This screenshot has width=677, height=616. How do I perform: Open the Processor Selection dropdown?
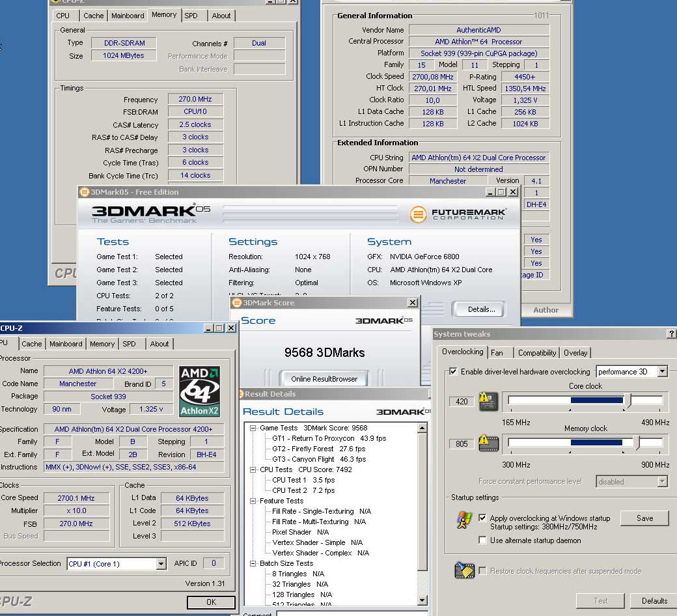point(161,564)
